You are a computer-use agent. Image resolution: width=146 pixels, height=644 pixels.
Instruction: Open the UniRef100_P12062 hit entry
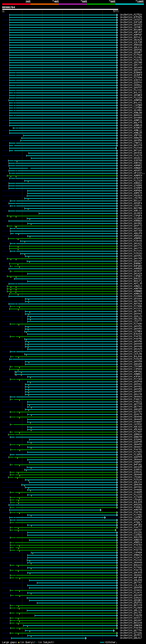pyautogui.click(x=131, y=58)
